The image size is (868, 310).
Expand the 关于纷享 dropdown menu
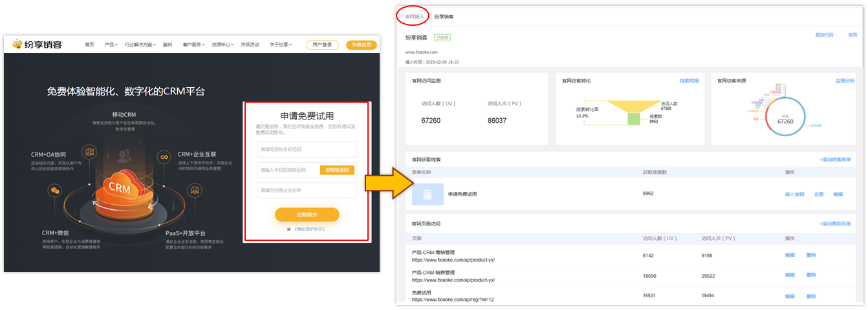(x=281, y=45)
